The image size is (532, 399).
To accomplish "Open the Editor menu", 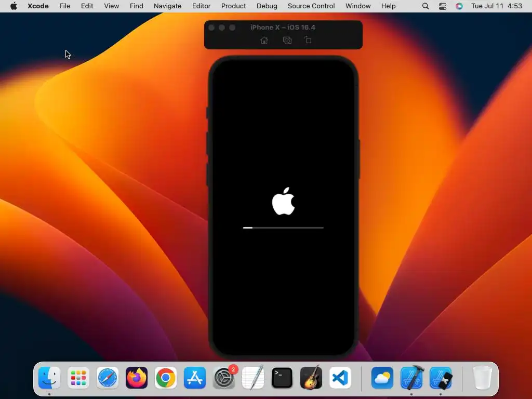I will (201, 6).
